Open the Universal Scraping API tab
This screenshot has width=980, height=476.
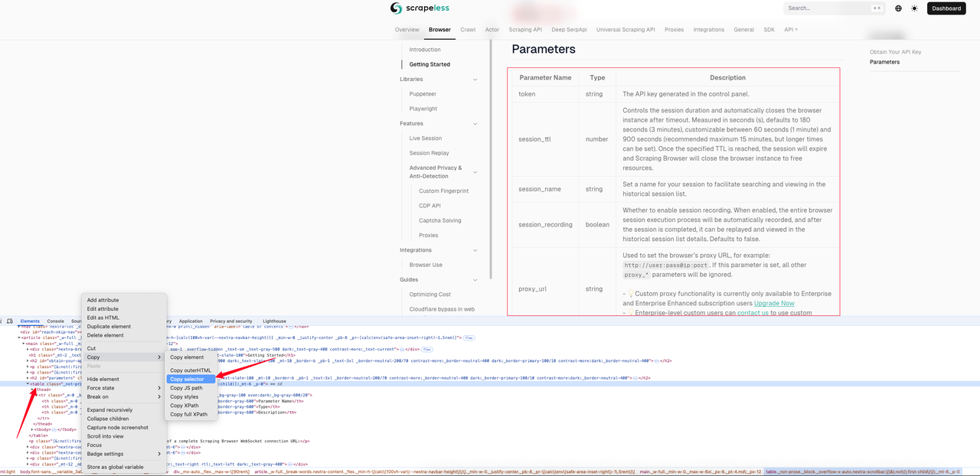[x=626, y=30]
